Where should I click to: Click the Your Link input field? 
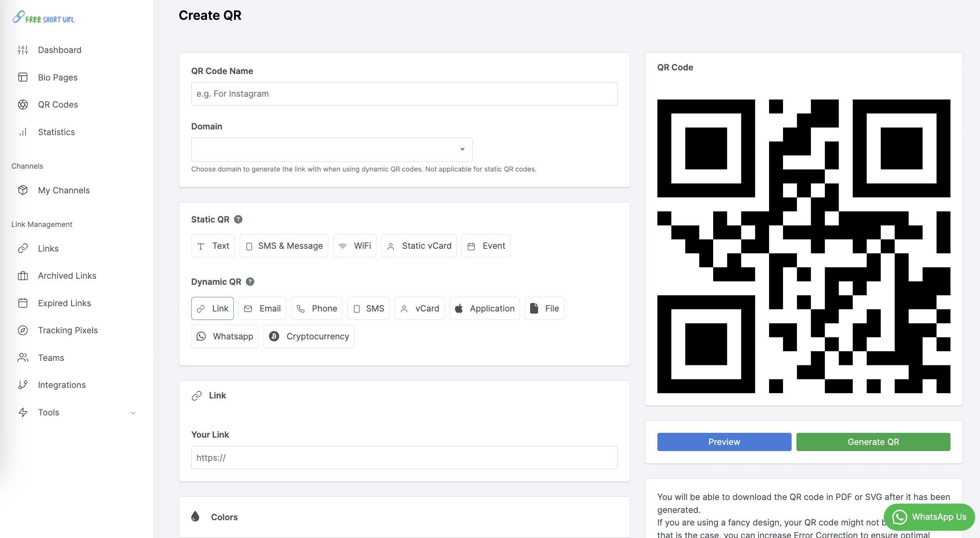tap(404, 458)
